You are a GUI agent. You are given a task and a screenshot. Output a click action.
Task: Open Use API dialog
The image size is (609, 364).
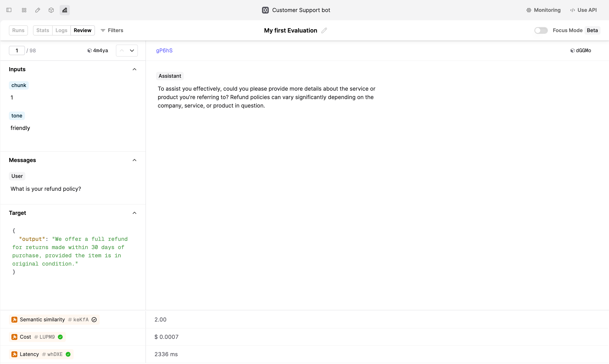[583, 10]
